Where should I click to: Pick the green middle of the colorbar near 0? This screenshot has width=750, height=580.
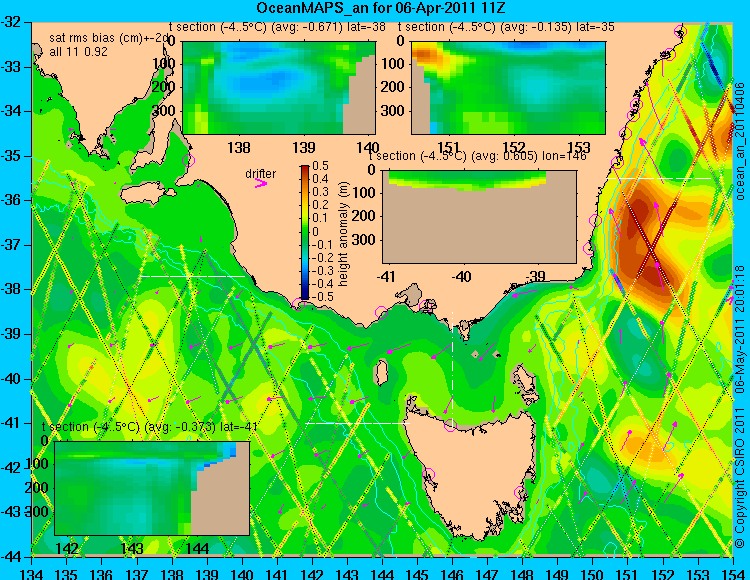pyautogui.click(x=305, y=232)
